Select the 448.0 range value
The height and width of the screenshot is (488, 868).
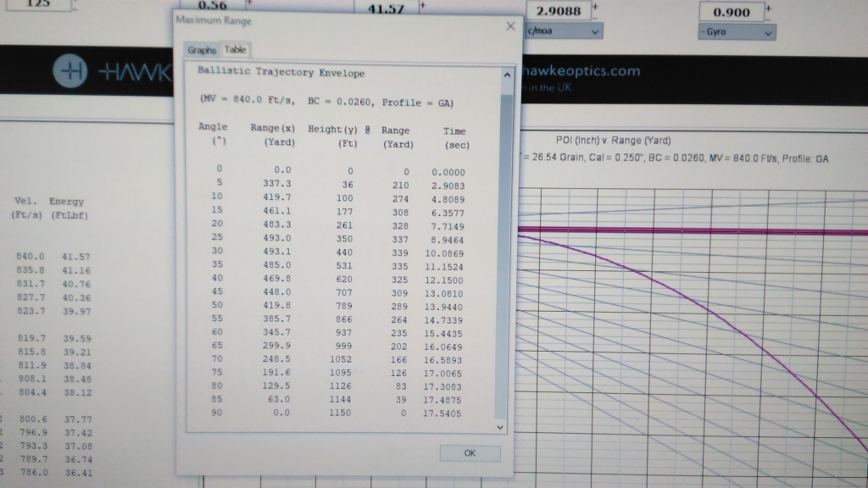pos(277,292)
